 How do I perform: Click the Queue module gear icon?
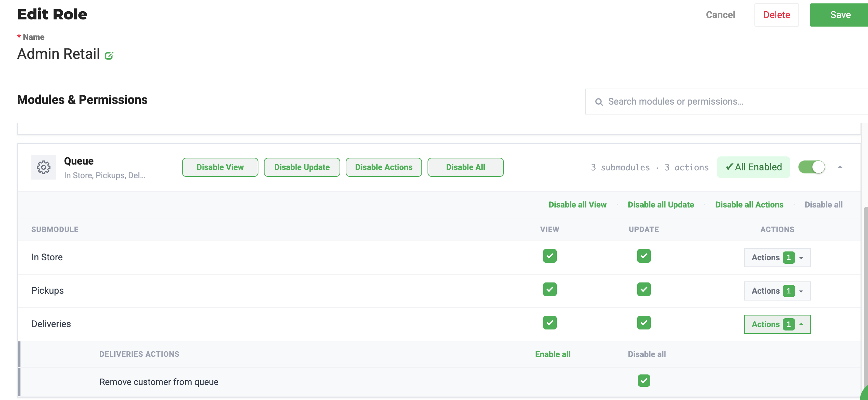click(x=44, y=167)
